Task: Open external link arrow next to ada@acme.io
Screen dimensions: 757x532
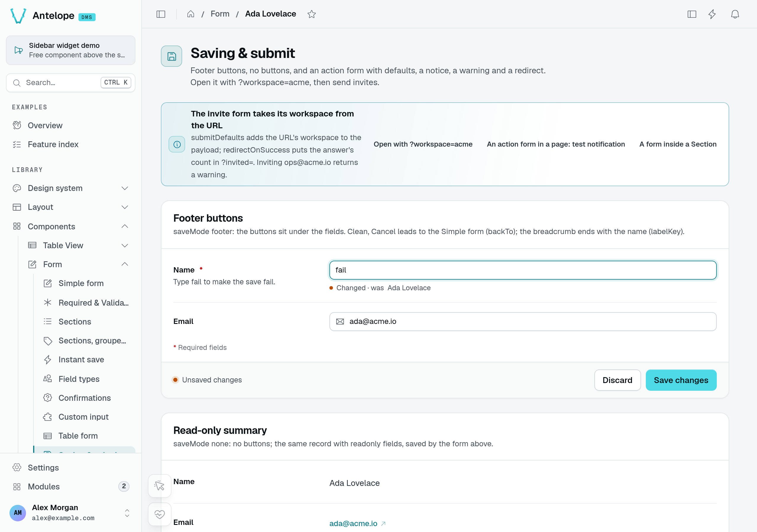Action: pos(383,523)
